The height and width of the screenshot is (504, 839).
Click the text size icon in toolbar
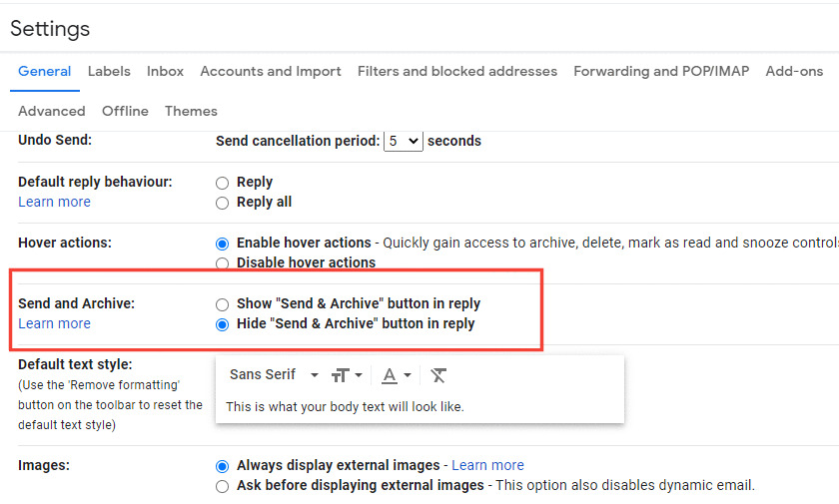pyautogui.click(x=341, y=375)
